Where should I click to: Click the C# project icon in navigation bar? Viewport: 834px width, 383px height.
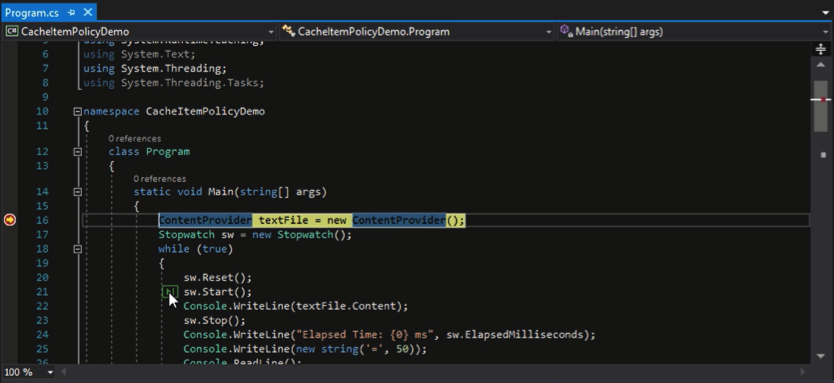tap(12, 31)
